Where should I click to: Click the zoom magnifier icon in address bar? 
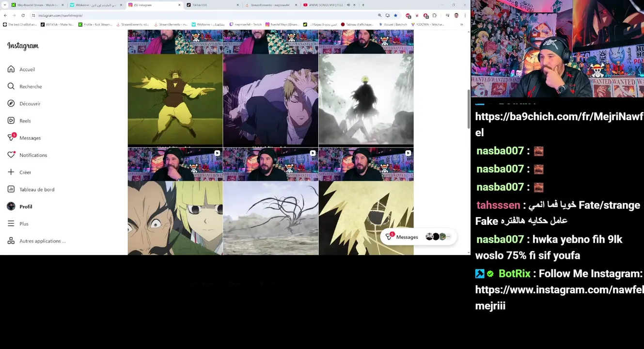[379, 16]
